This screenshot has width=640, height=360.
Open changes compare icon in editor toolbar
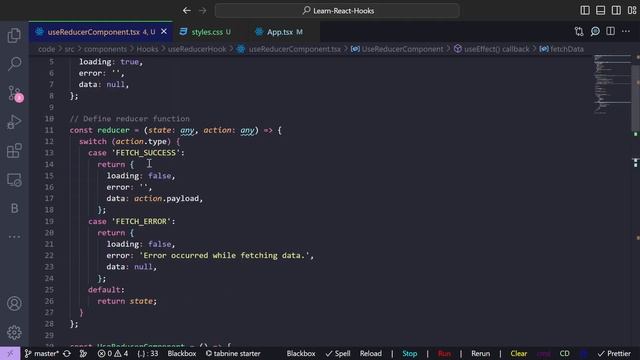(x=579, y=31)
